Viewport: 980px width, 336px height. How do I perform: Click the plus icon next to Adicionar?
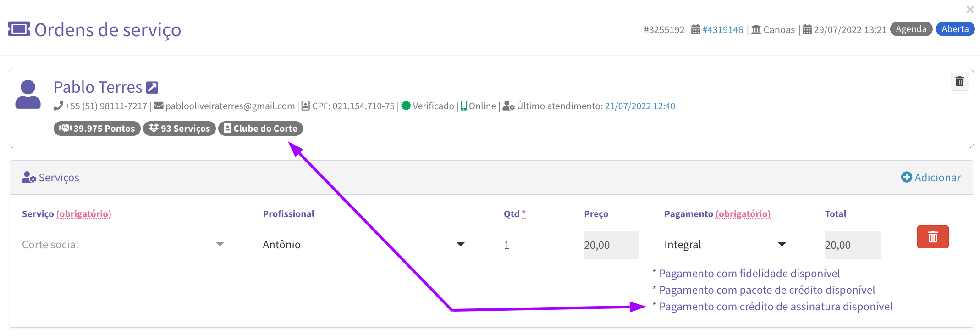pos(906,177)
